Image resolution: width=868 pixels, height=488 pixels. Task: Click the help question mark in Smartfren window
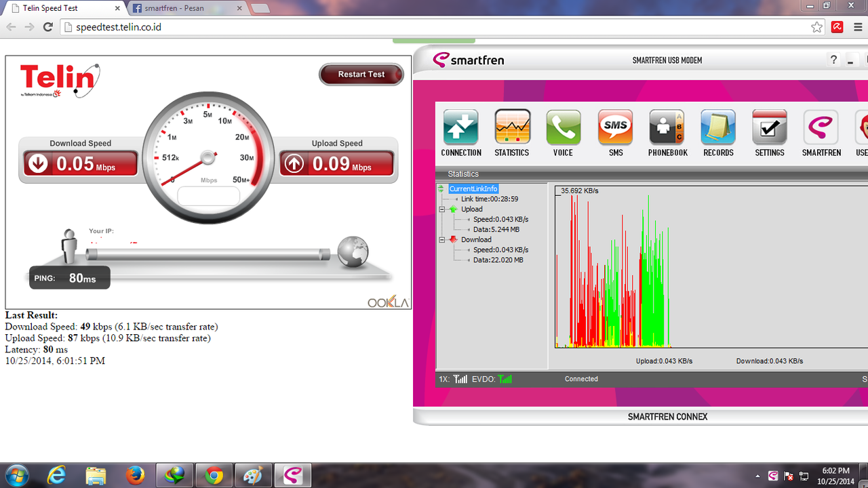834,60
